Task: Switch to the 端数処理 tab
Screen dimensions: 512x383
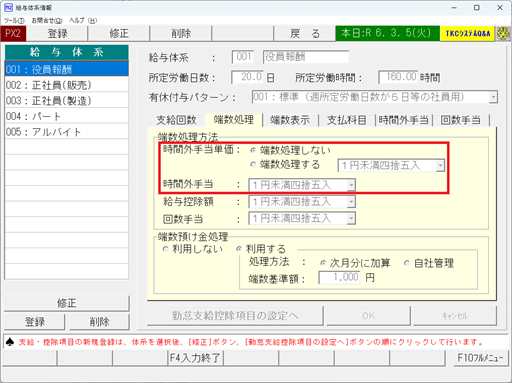Action: pos(234,119)
